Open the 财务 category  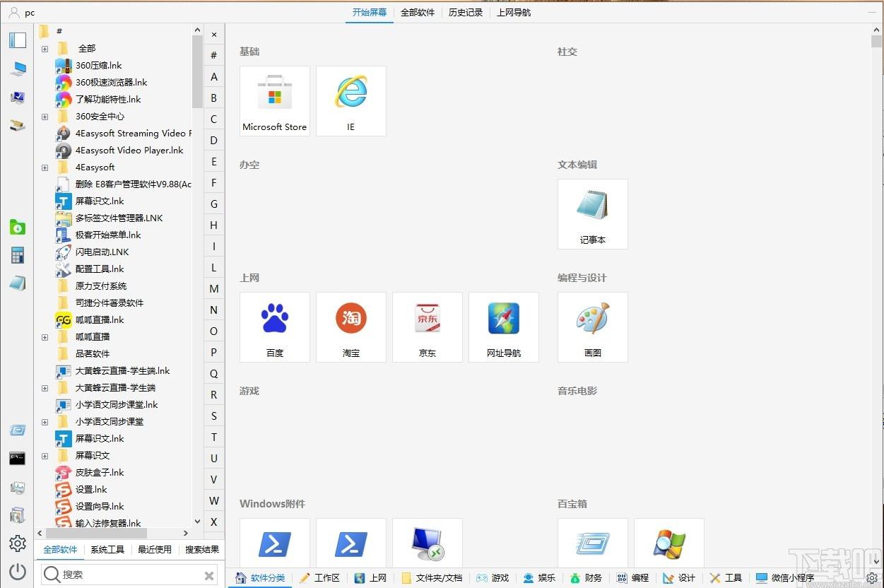(x=586, y=578)
